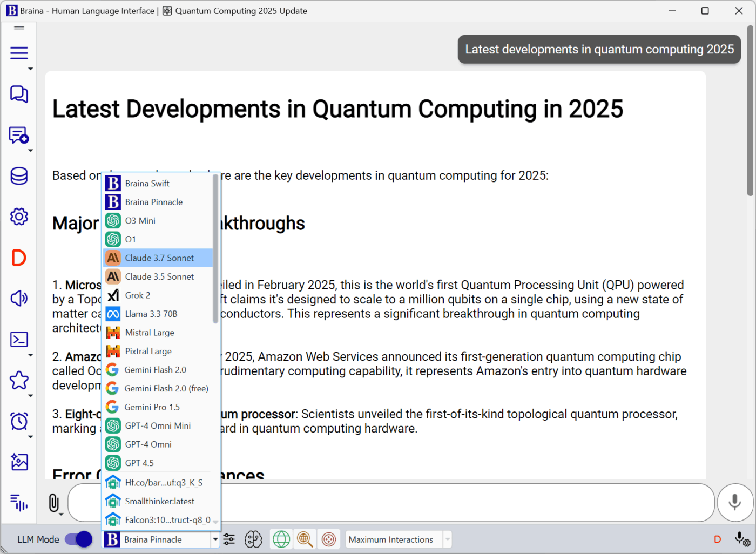Viewport: 756px width, 554px height.
Task: Open the model settings sliders icon
Action: click(x=229, y=539)
